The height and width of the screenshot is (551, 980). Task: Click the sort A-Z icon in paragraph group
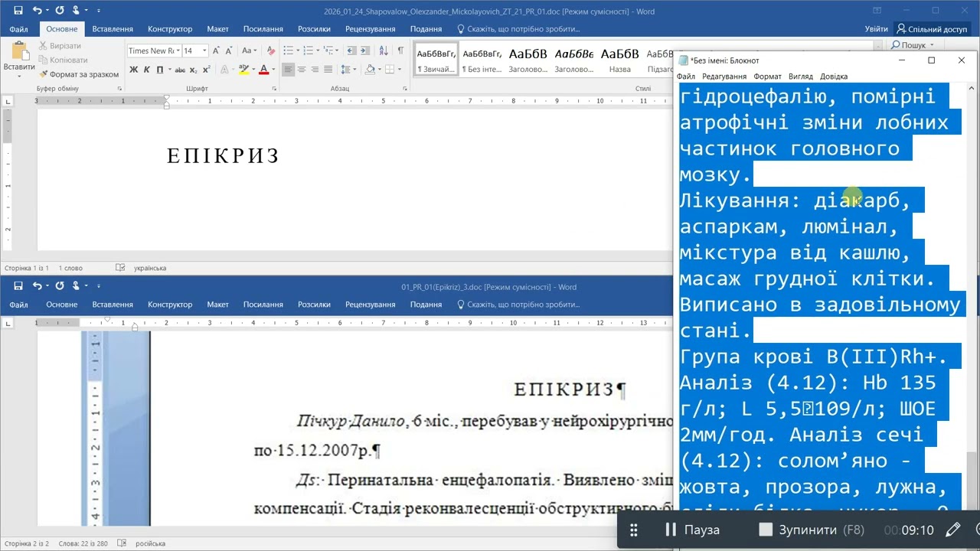(384, 51)
